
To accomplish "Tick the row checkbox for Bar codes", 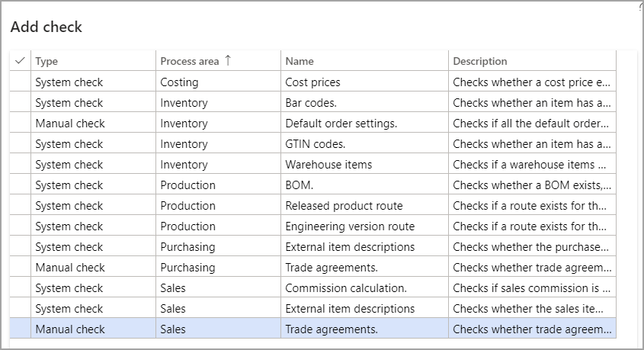I will pyautogui.click(x=20, y=102).
